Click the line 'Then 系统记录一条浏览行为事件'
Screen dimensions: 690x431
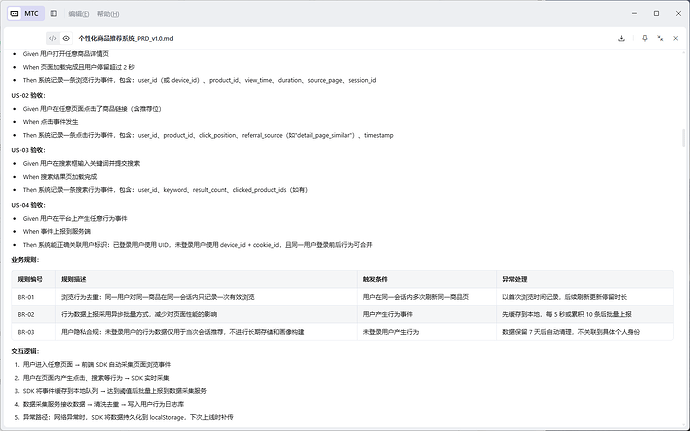(199, 80)
